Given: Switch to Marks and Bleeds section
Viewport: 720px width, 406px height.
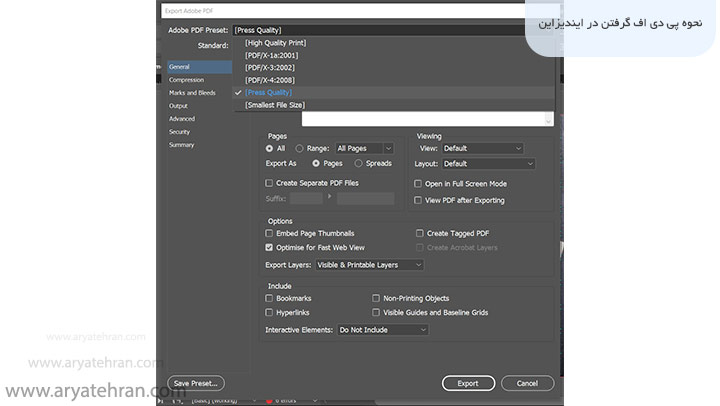Looking at the screenshot, I should tap(192, 93).
